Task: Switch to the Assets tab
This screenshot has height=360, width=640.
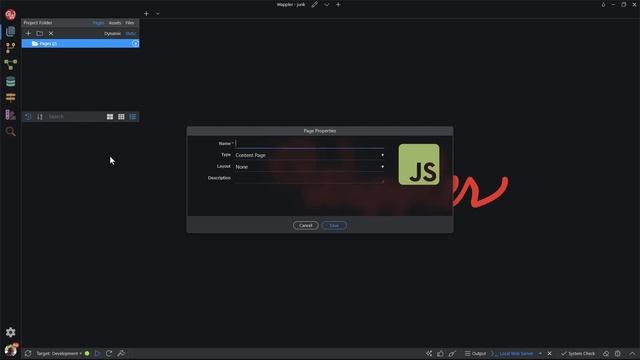Action: [115, 23]
